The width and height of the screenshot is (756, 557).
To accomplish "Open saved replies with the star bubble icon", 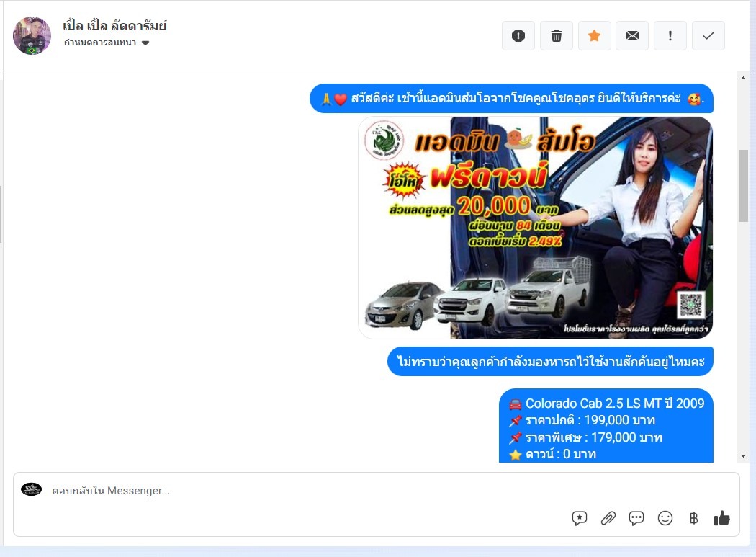I will [580, 518].
